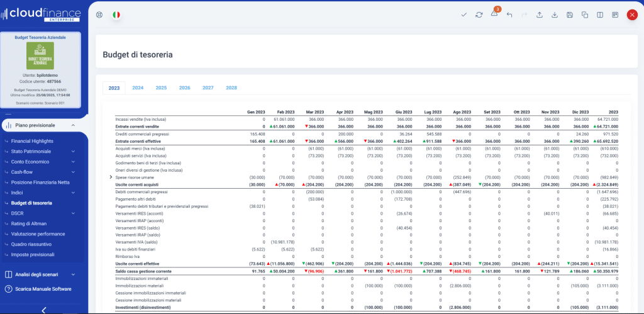The height and width of the screenshot is (314, 644).
Task: Click the greyed redo arrow icon
Action: click(524, 15)
